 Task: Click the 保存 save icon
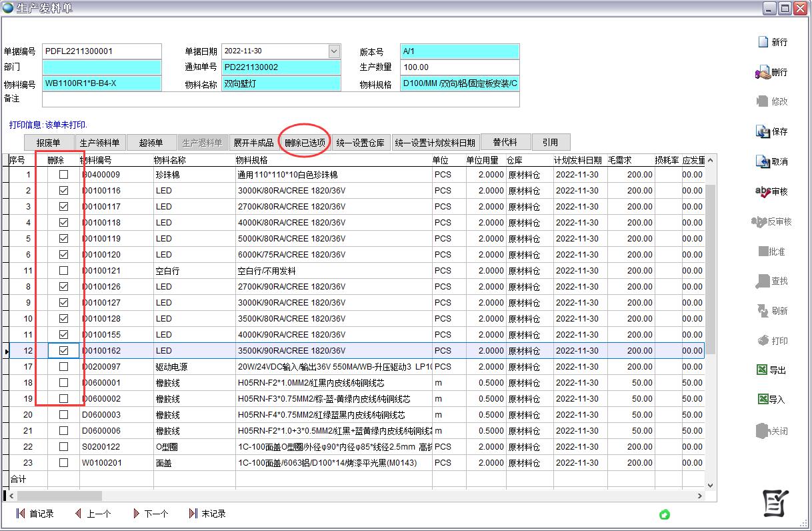[763, 131]
